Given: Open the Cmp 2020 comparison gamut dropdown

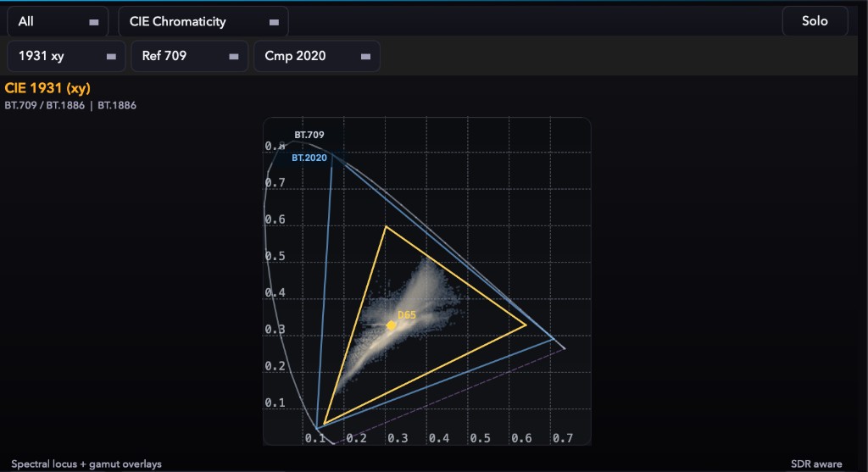Looking at the screenshot, I should 317,56.
